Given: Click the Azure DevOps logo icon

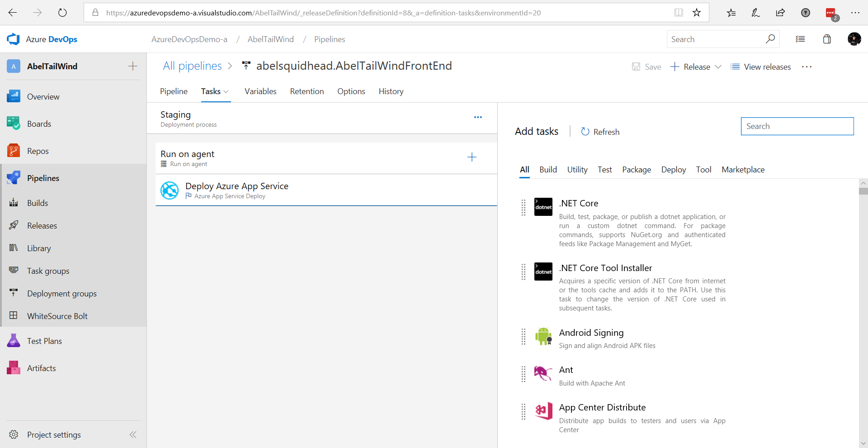Looking at the screenshot, I should click(13, 39).
